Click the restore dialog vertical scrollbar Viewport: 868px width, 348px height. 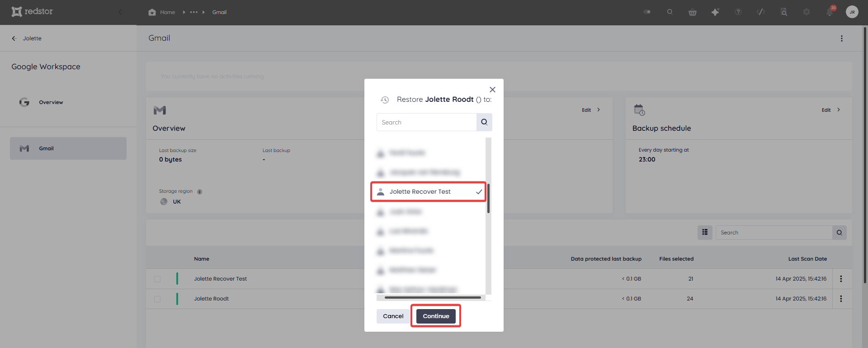point(488,199)
